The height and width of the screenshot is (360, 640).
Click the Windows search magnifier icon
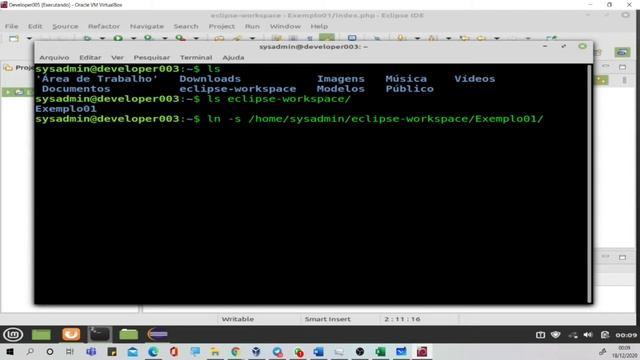(x=30, y=351)
